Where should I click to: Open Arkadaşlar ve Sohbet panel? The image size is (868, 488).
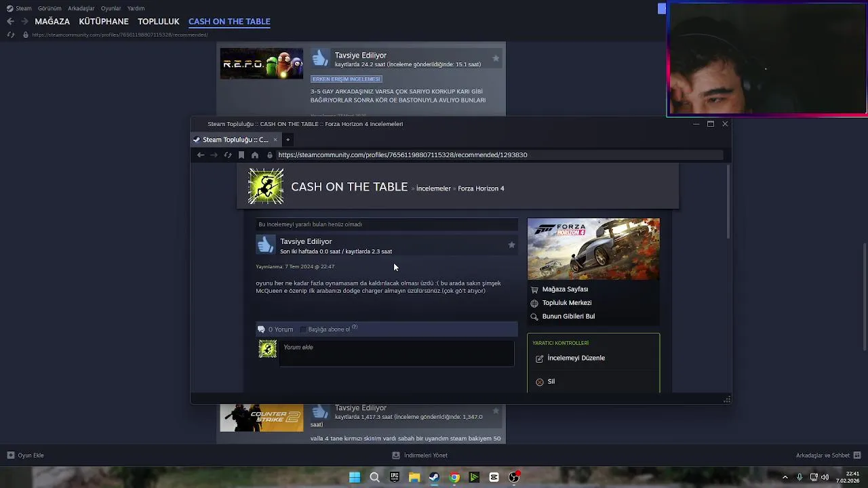click(x=828, y=455)
